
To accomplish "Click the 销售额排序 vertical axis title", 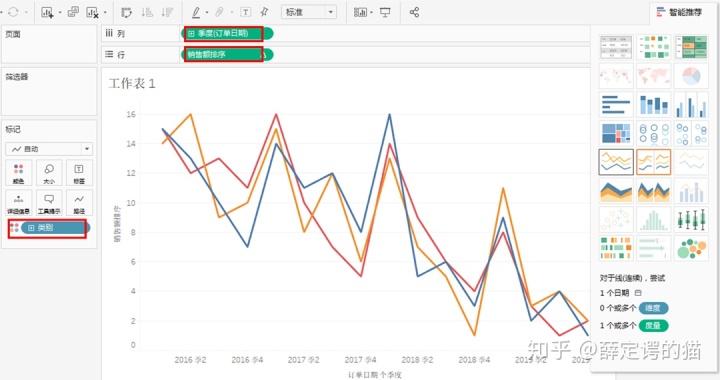I will (x=117, y=223).
